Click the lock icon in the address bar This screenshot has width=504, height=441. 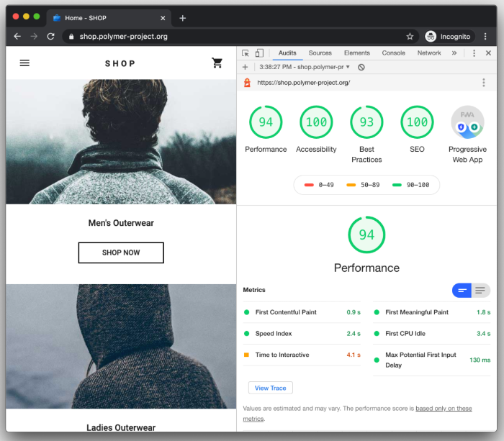71,37
